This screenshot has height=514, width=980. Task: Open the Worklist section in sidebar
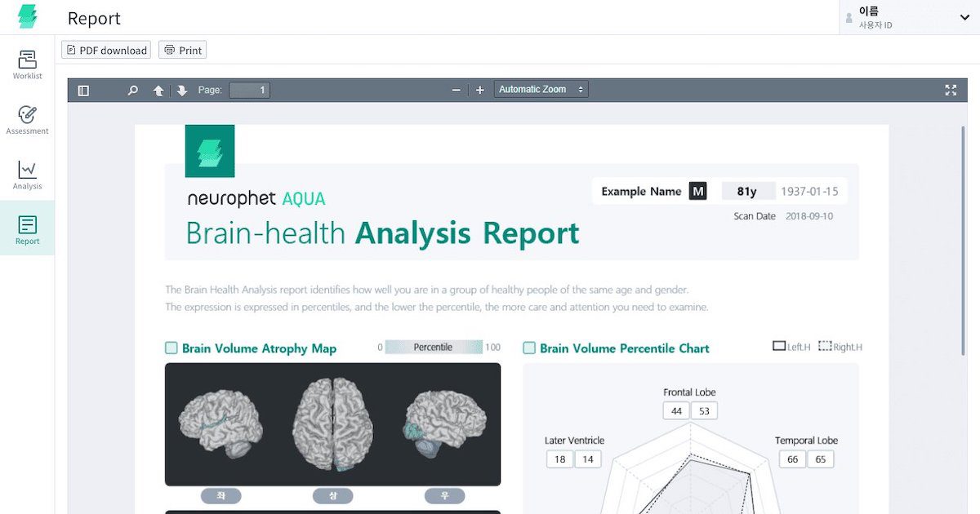pos(27,64)
